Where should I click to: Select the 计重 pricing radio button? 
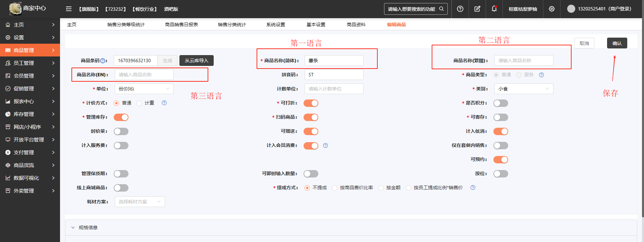pos(139,103)
